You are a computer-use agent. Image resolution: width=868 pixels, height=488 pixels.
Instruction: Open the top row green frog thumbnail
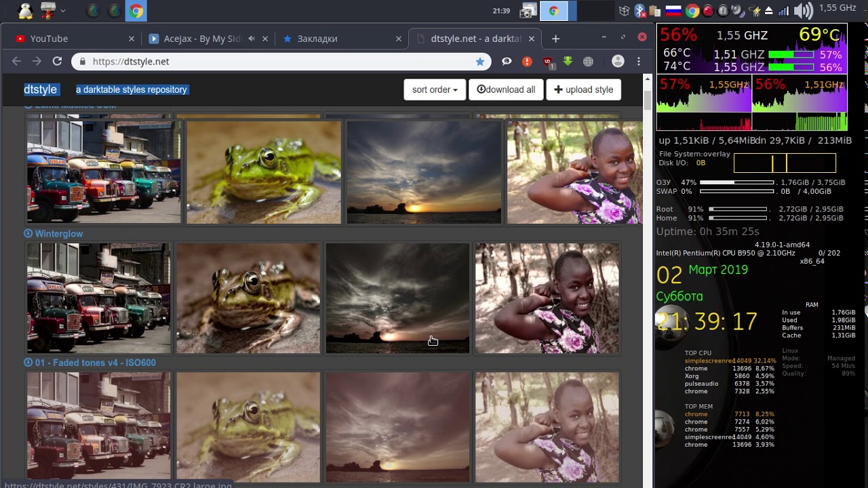pos(264,172)
